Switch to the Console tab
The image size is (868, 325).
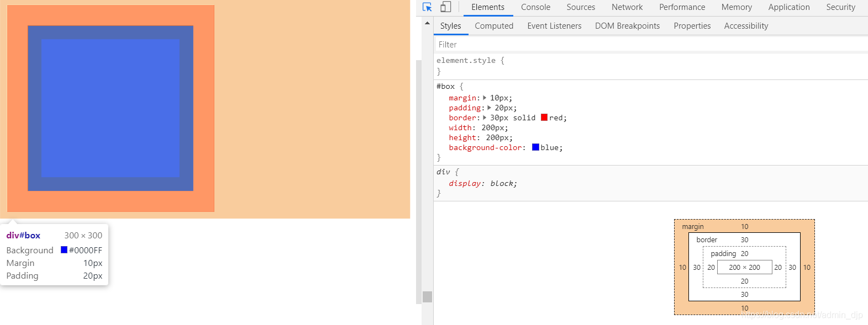click(x=535, y=7)
